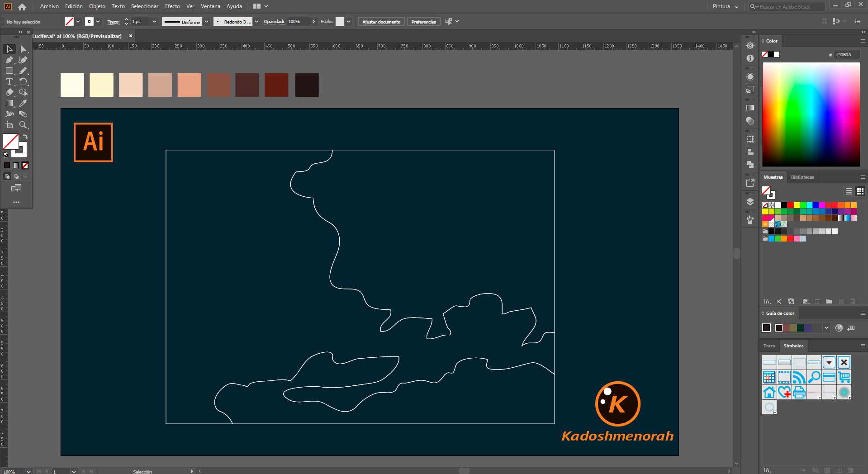
Task: Pick a hue in the Color spectrum
Action: (x=811, y=114)
